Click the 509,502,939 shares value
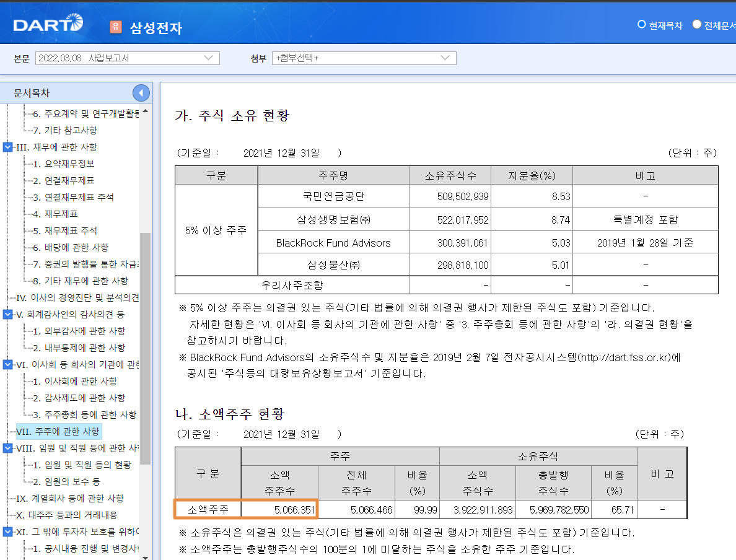 tap(463, 196)
